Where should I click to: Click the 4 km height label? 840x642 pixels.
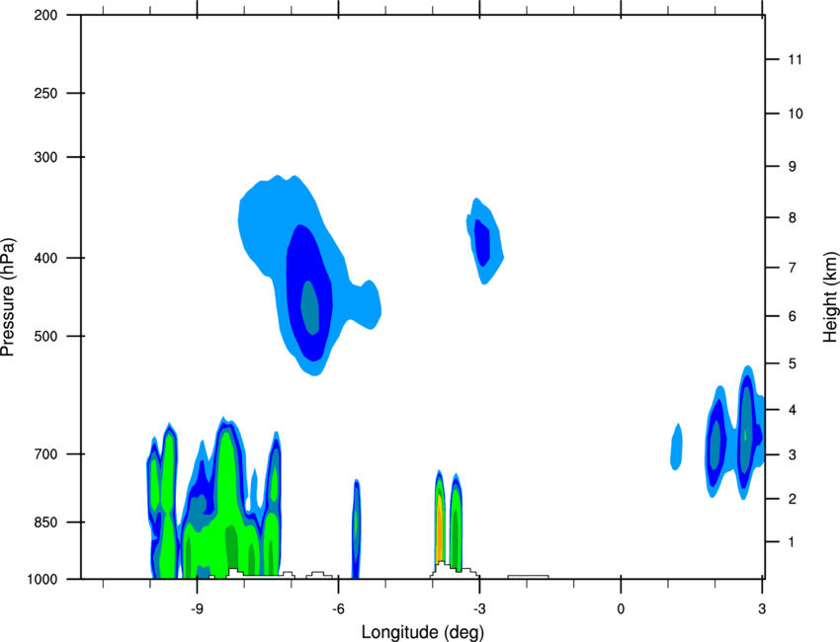point(793,410)
